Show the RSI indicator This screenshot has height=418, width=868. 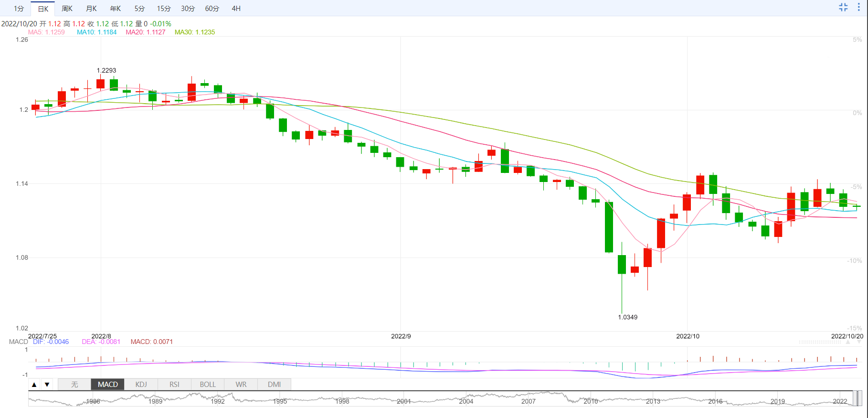point(175,385)
